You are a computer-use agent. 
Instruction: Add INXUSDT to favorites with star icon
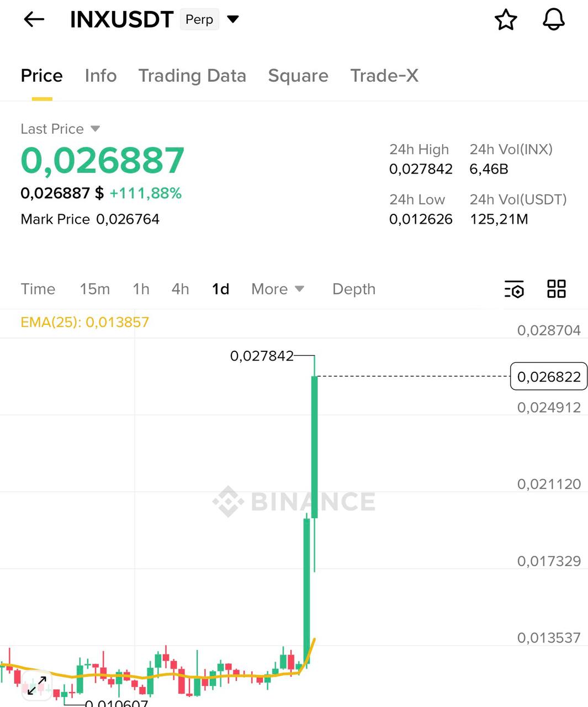coord(505,20)
